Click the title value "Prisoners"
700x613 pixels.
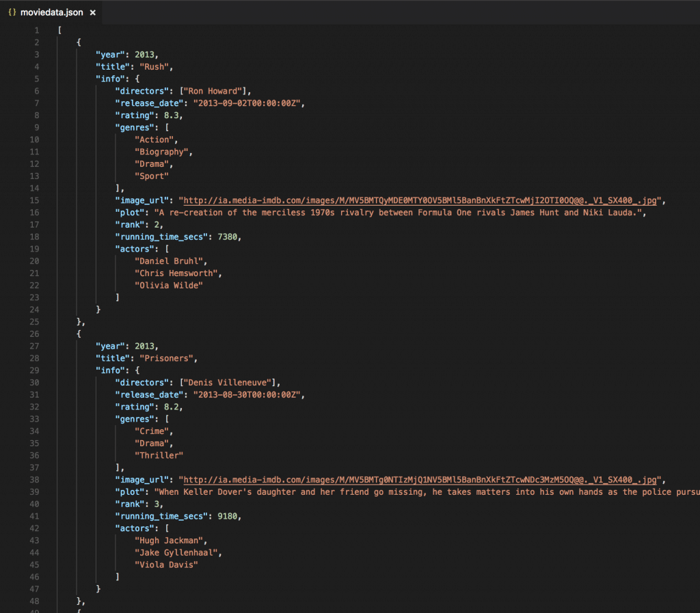(167, 359)
